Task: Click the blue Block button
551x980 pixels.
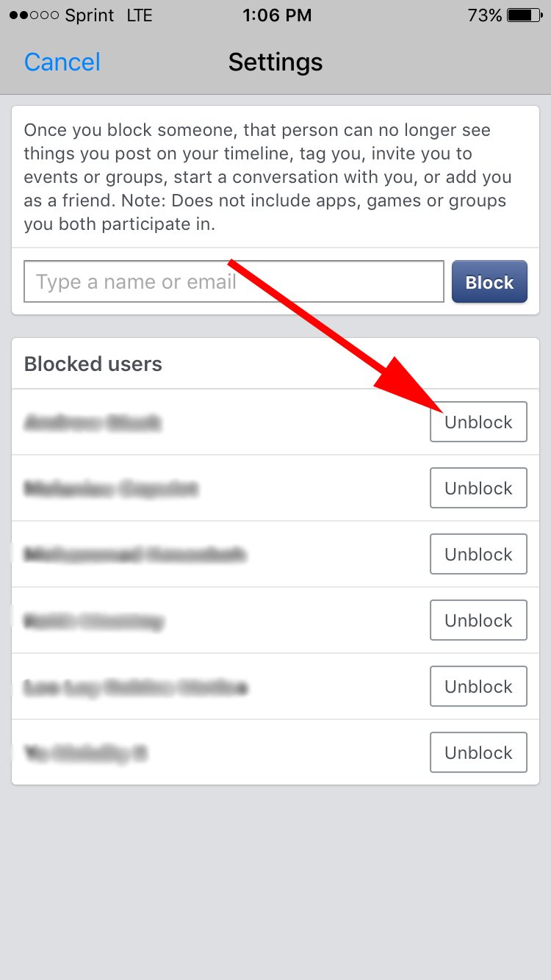Action: pyautogui.click(x=489, y=281)
